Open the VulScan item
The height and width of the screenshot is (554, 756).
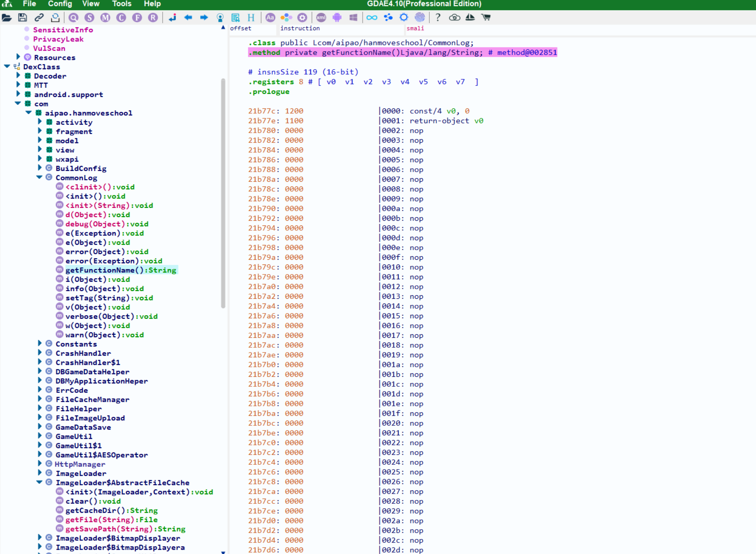[49, 48]
